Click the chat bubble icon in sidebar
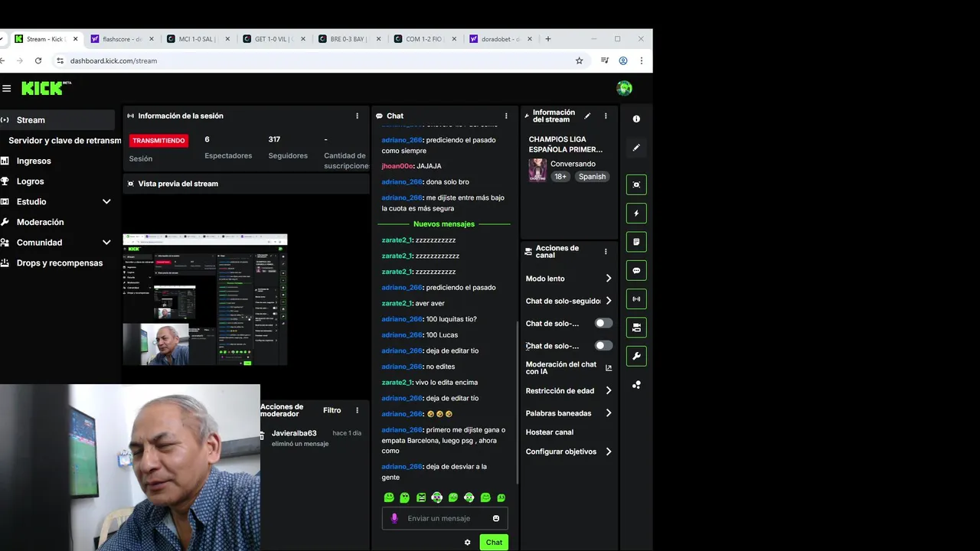 636,270
